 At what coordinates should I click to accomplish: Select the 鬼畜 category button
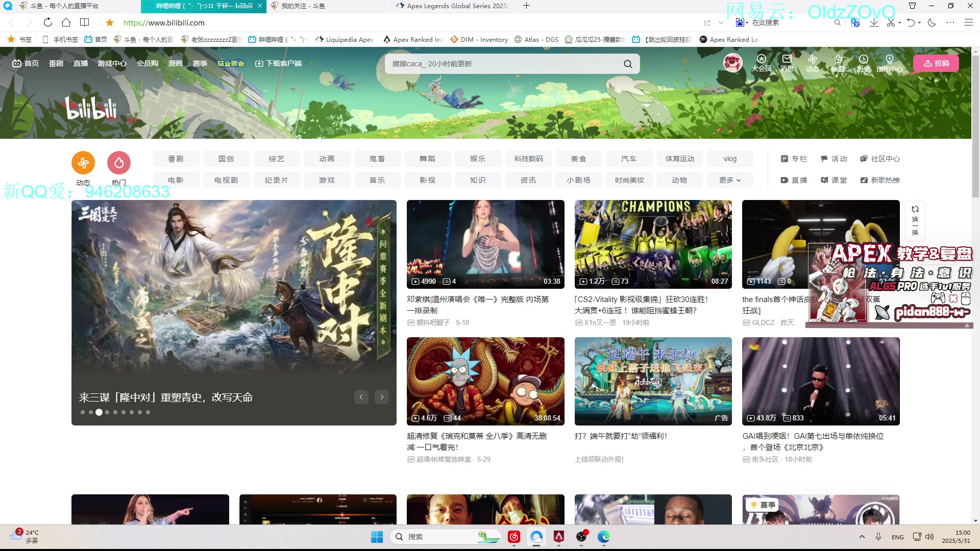tap(377, 159)
